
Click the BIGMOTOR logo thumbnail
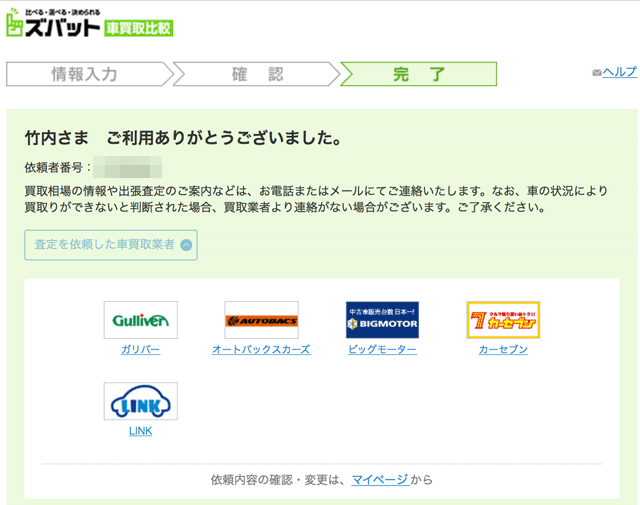[382, 320]
